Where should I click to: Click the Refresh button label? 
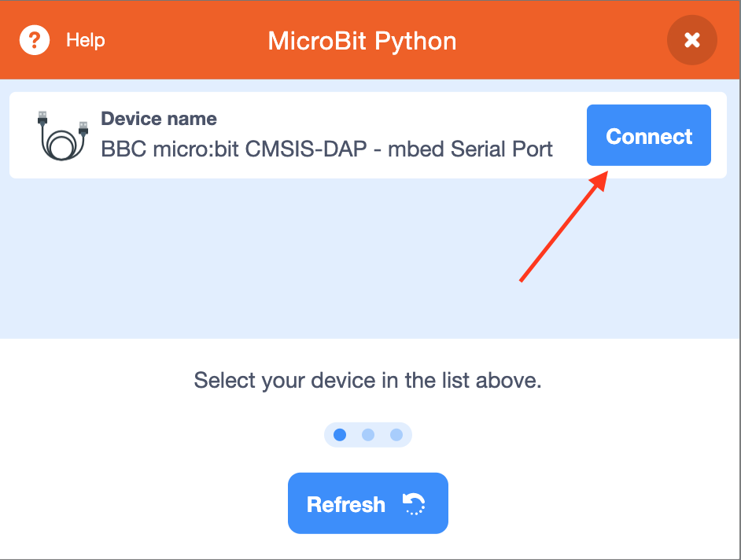[x=346, y=504]
